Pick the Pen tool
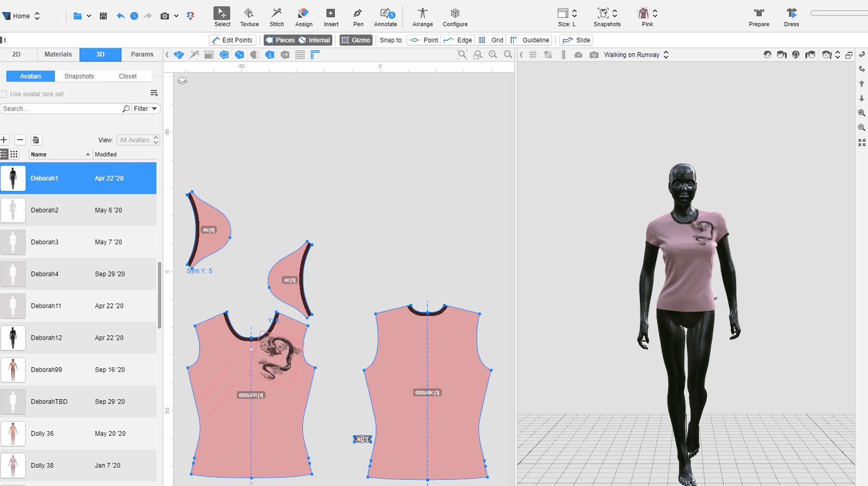Image resolution: width=868 pixels, height=486 pixels. [x=358, y=17]
